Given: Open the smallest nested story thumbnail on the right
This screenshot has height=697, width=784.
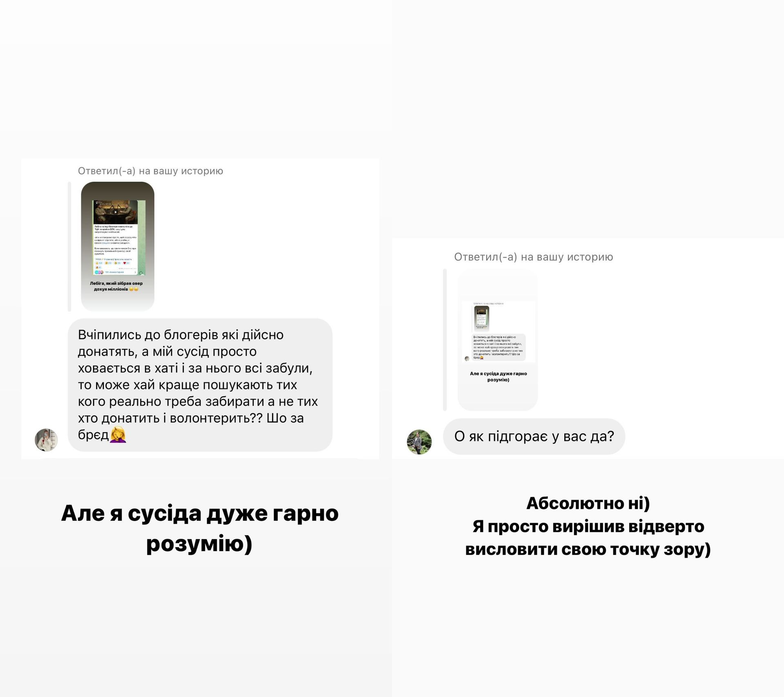Looking at the screenshot, I should tap(481, 318).
